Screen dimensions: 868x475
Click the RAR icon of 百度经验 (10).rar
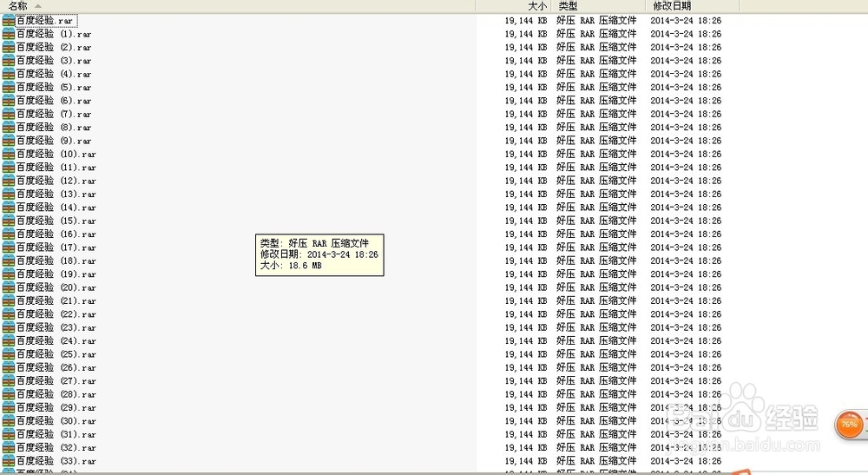click(9, 154)
